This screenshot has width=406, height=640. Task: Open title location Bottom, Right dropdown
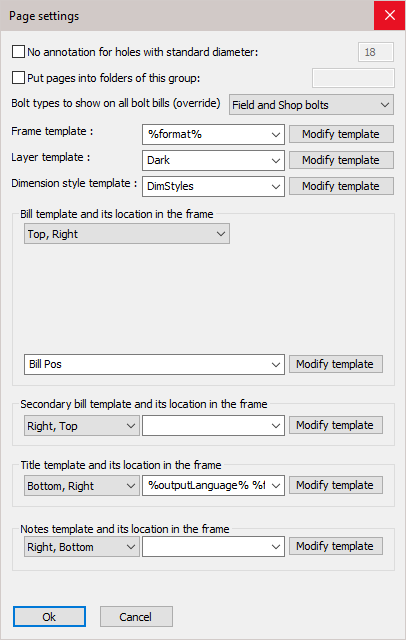(x=82, y=486)
